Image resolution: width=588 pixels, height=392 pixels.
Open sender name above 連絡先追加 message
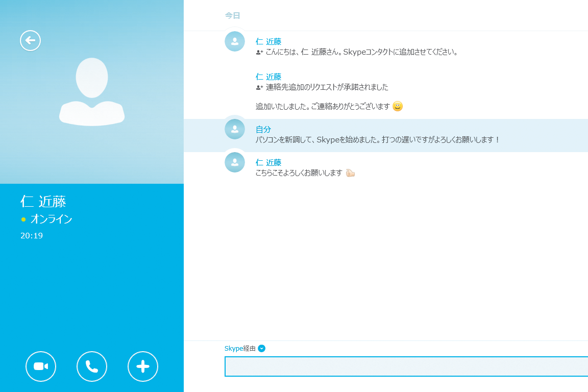[x=268, y=77]
